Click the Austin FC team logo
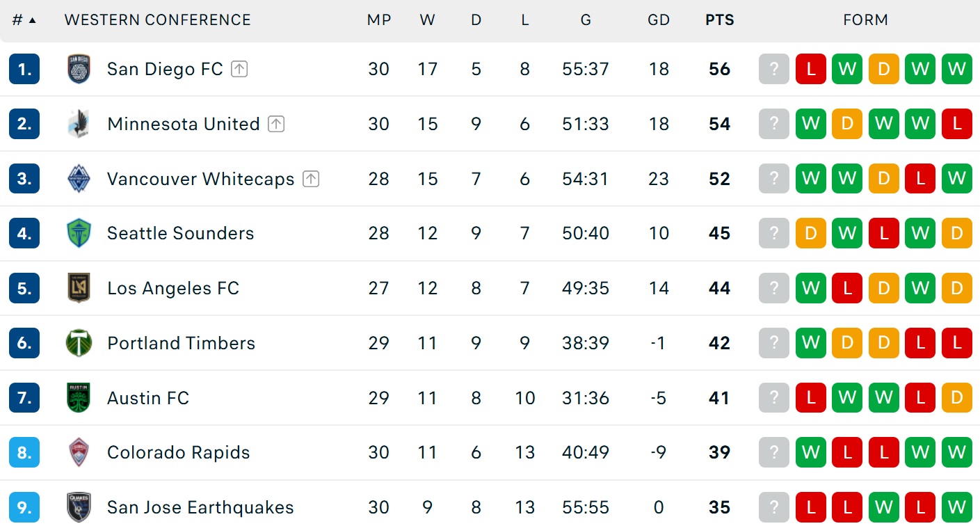 79,398
